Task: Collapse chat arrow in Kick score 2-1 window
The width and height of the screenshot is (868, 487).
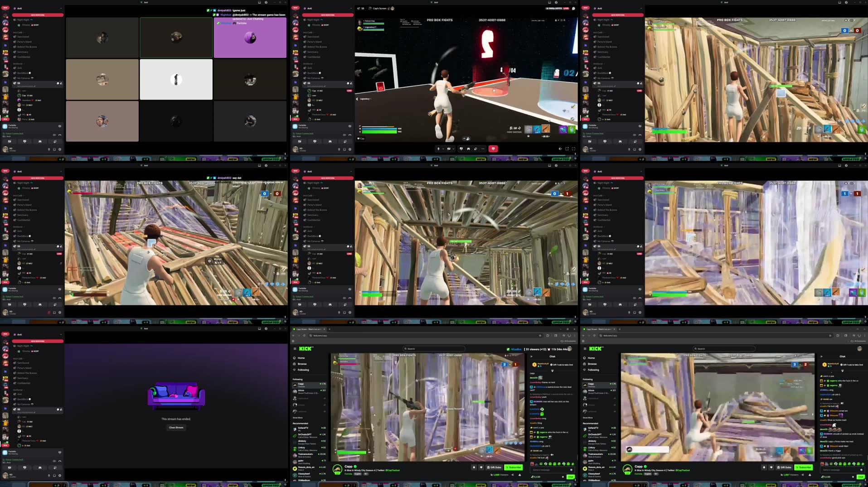Action: 531,357
